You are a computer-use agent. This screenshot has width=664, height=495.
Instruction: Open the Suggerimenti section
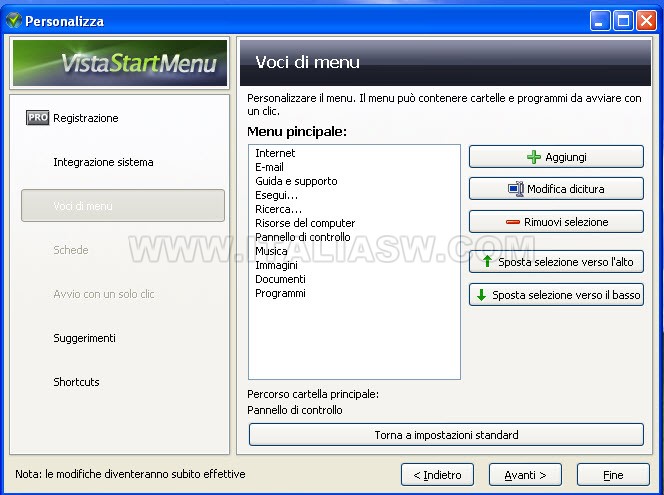[x=84, y=338]
